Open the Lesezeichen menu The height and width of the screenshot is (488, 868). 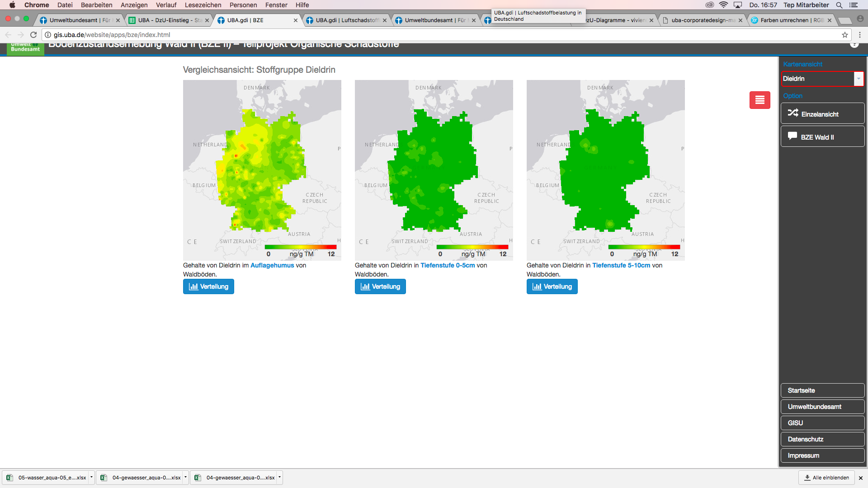coord(203,5)
